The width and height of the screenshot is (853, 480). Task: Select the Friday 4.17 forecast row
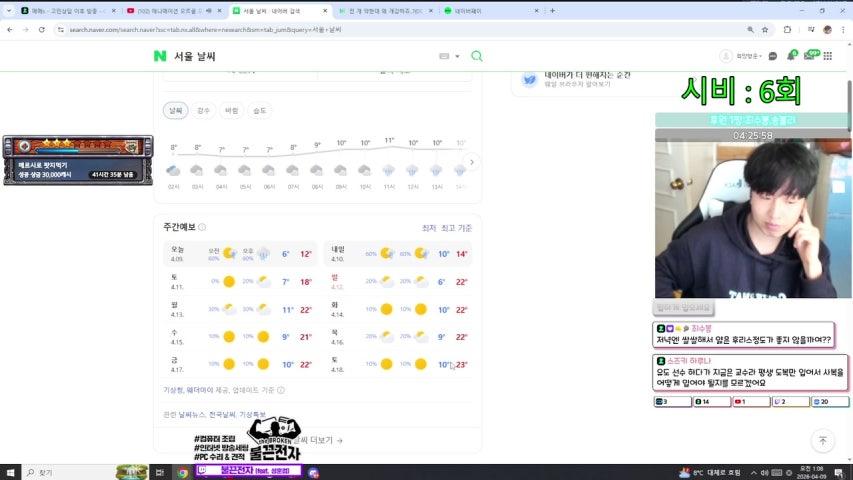pyautogui.click(x=240, y=364)
